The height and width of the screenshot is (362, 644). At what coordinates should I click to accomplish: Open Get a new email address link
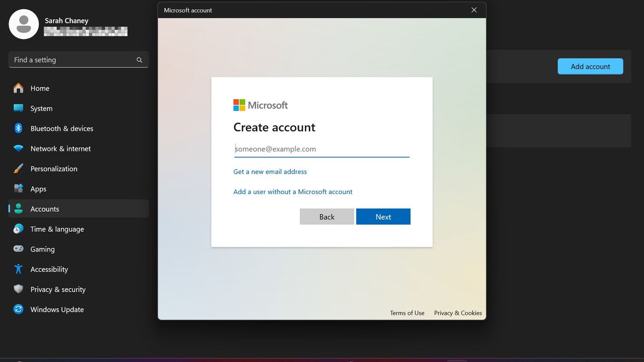[x=270, y=172]
